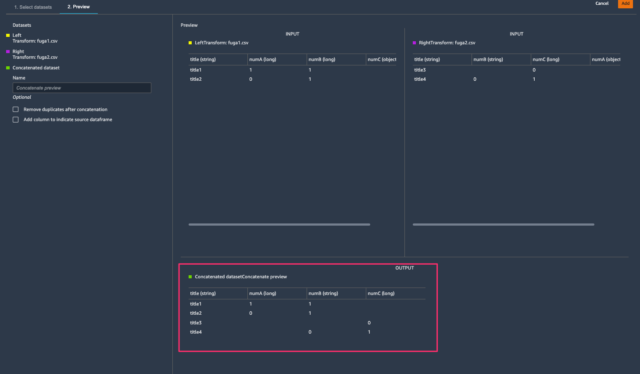Screen dimensions: 640x374
Task: Select 'title4' row in RightTransform table
Action: click(516, 79)
